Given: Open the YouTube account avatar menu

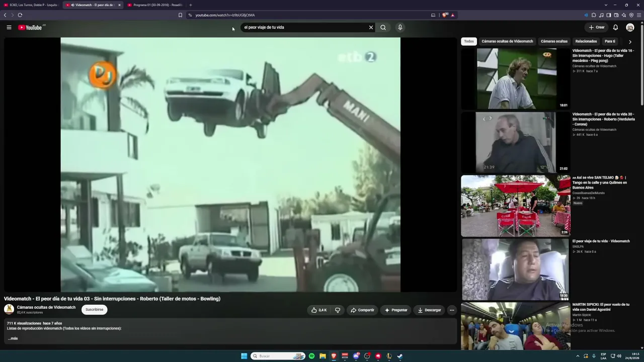Looking at the screenshot, I should [630, 28].
